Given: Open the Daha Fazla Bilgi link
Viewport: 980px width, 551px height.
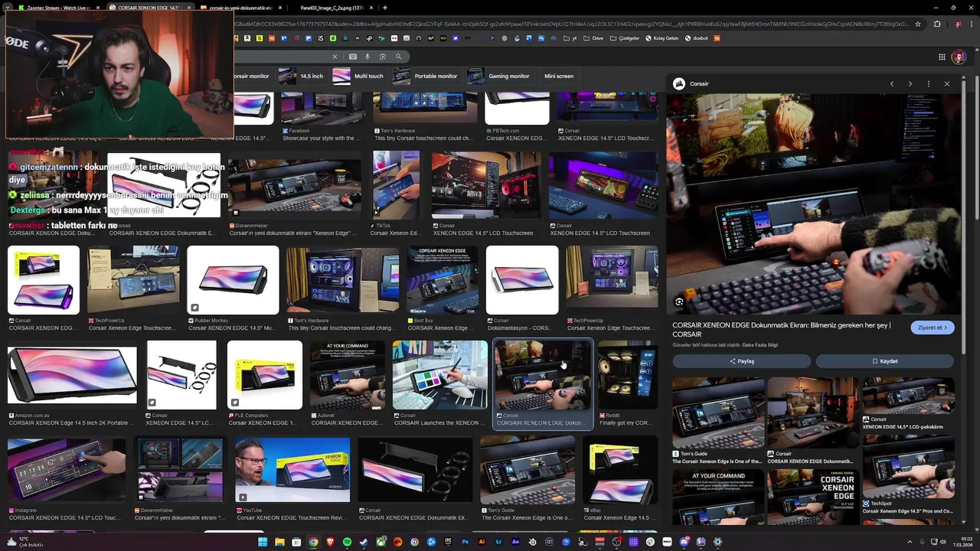Looking at the screenshot, I should tap(759, 345).
